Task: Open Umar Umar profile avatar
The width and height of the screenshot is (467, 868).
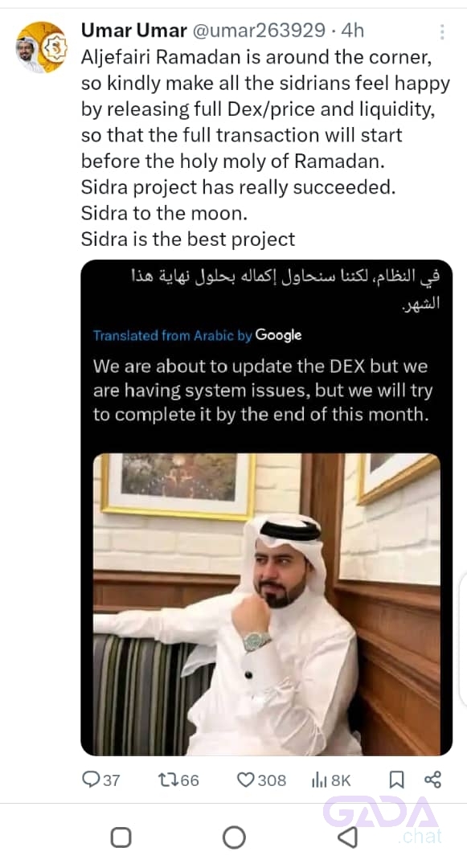Action: pos(41,47)
